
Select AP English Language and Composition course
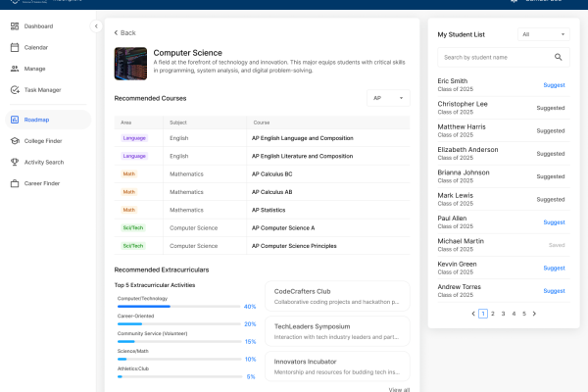click(303, 138)
